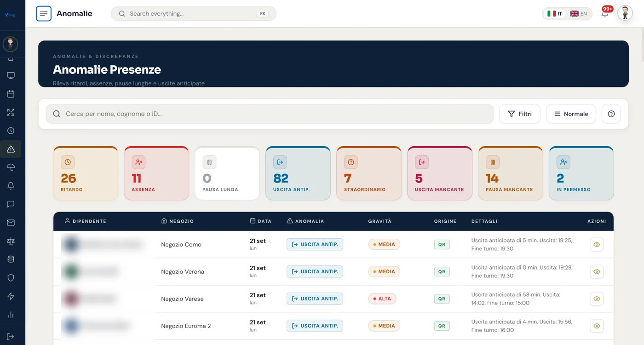This screenshot has width=644, height=345.
Task: Filter by the Ritardo card showing 26
Action: click(x=86, y=173)
